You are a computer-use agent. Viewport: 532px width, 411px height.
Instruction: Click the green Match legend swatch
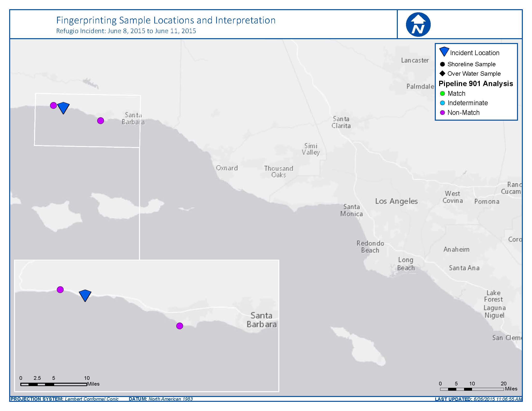pyautogui.click(x=442, y=94)
